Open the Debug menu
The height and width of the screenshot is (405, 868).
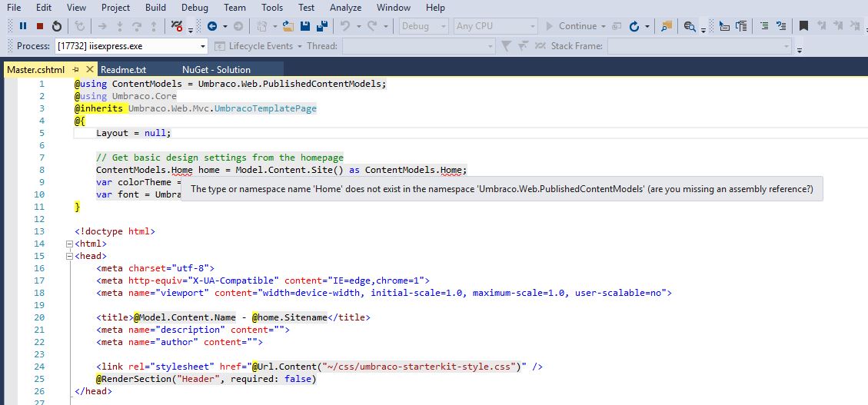[195, 8]
